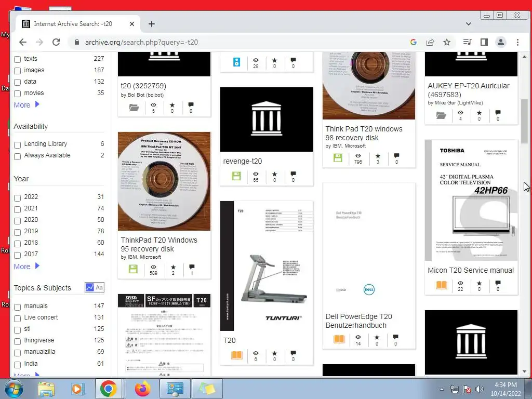
Task: Check the movies media type filter
Action: (17, 94)
